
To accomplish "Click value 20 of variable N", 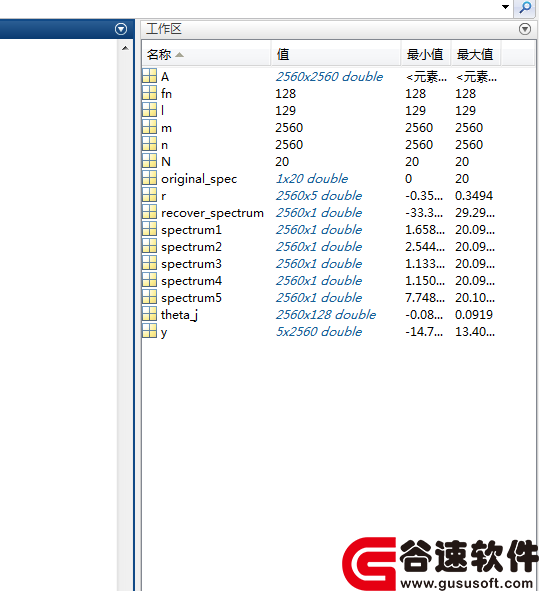I will [282, 162].
